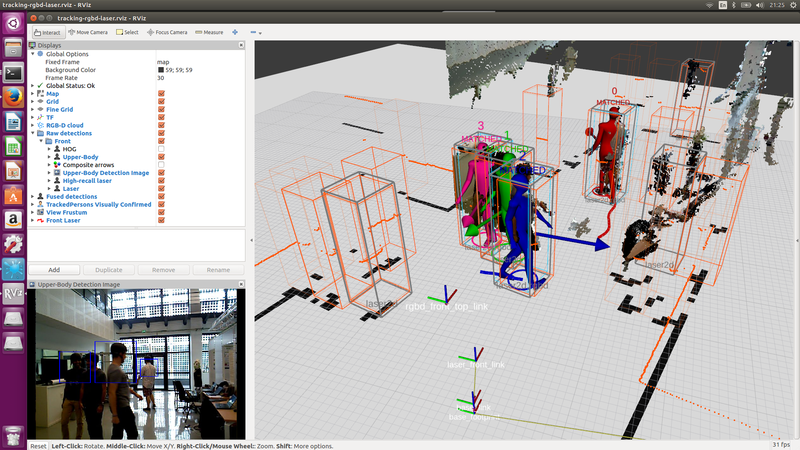This screenshot has height=450, width=800.
Task: Choose the Select tool in toolbar
Action: (x=128, y=32)
